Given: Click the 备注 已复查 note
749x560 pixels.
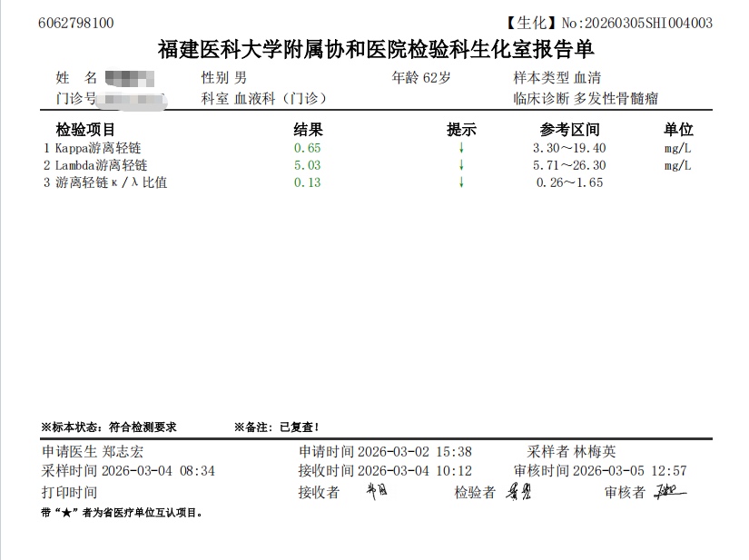Looking at the screenshot, I should pos(277,427).
